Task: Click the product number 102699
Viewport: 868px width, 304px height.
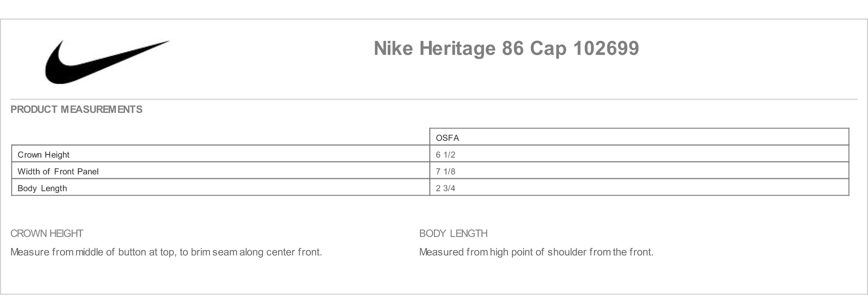Action: 606,48
